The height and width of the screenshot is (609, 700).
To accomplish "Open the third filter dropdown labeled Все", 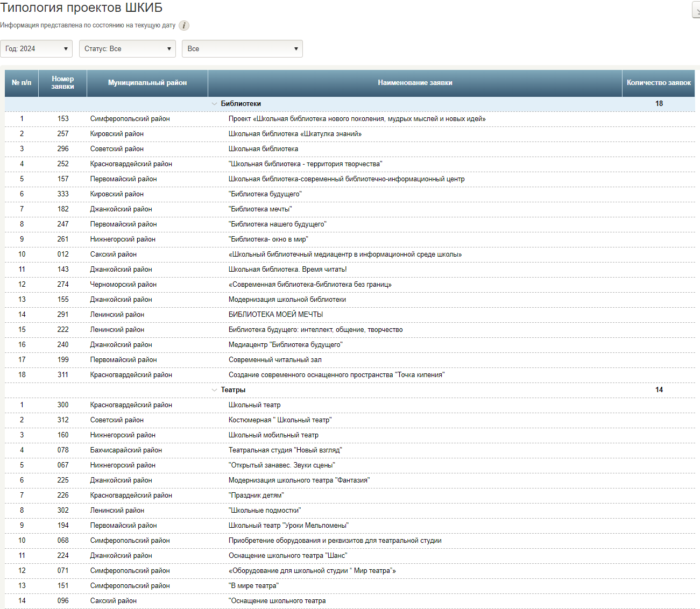I will pos(242,48).
